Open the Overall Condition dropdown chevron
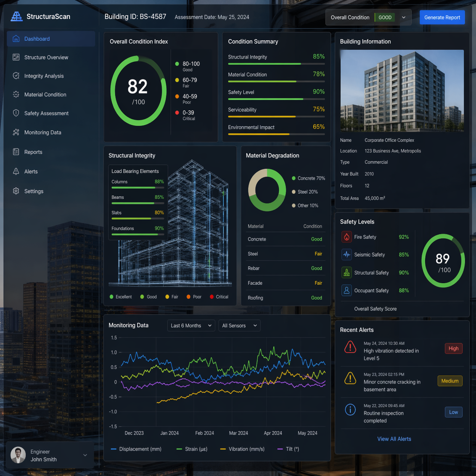This screenshot has height=476, width=476. [x=404, y=18]
